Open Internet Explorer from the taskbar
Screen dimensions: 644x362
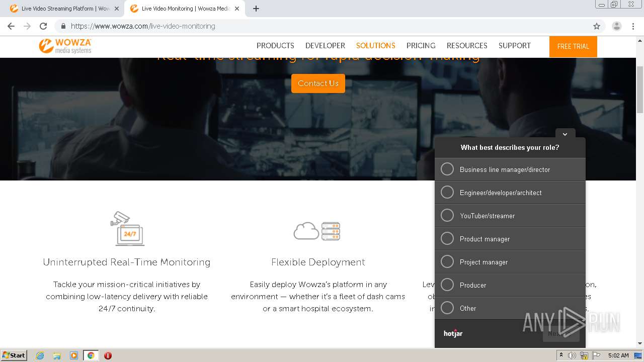tap(40, 355)
